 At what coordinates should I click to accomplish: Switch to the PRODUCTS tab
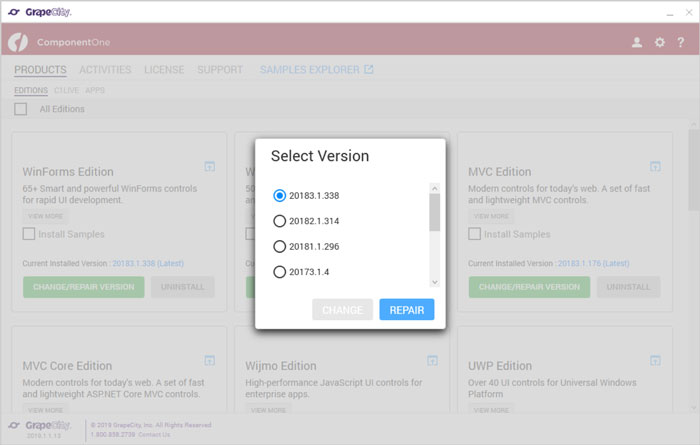40,70
